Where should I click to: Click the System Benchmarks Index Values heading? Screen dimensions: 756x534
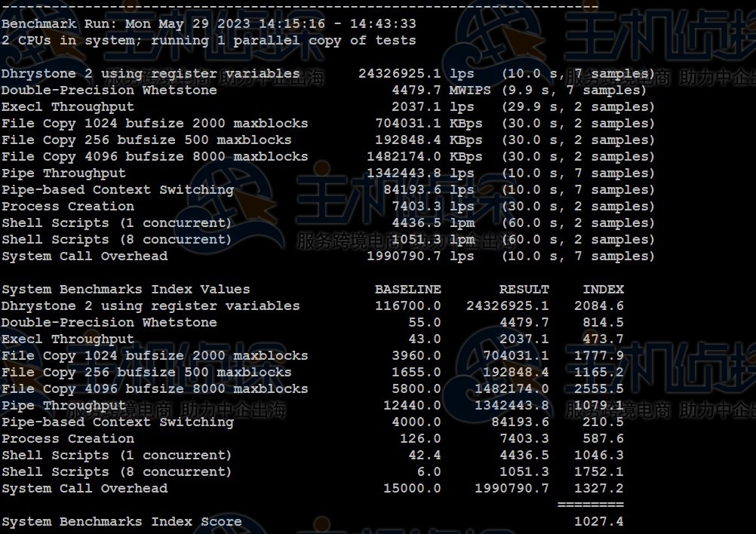pos(125,290)
